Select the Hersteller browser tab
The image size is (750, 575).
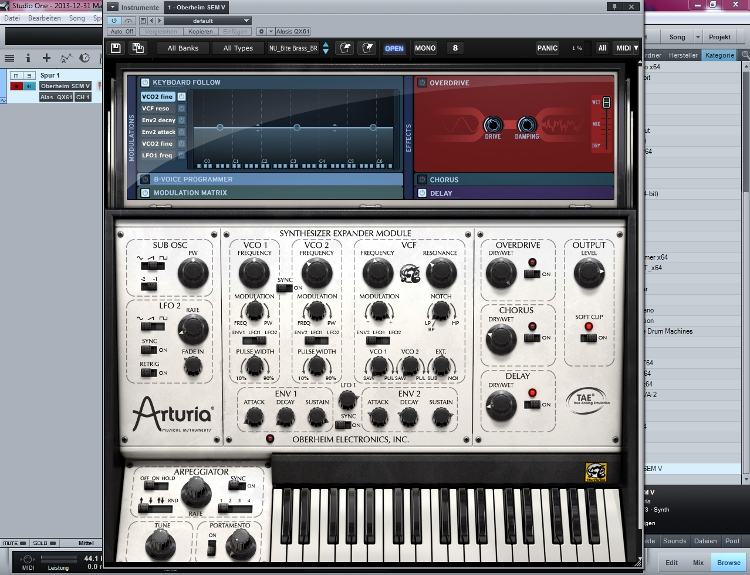coord(683,55)
